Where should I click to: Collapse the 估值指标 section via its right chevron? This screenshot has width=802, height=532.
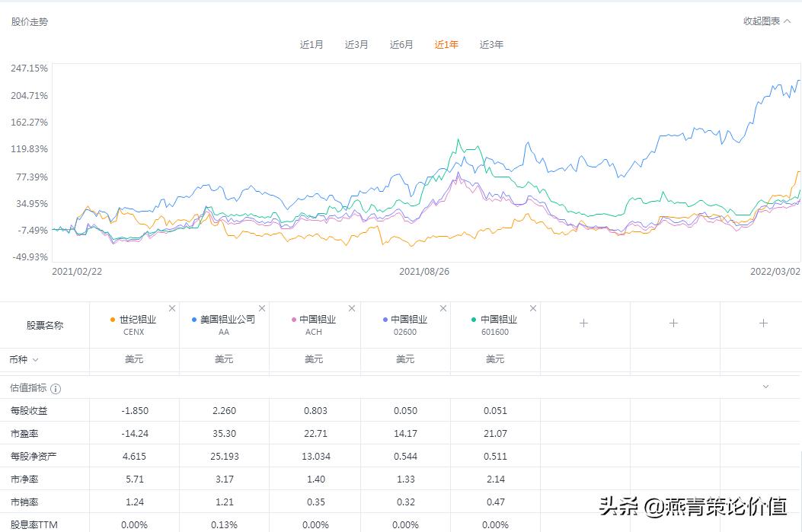coord(765,387)
